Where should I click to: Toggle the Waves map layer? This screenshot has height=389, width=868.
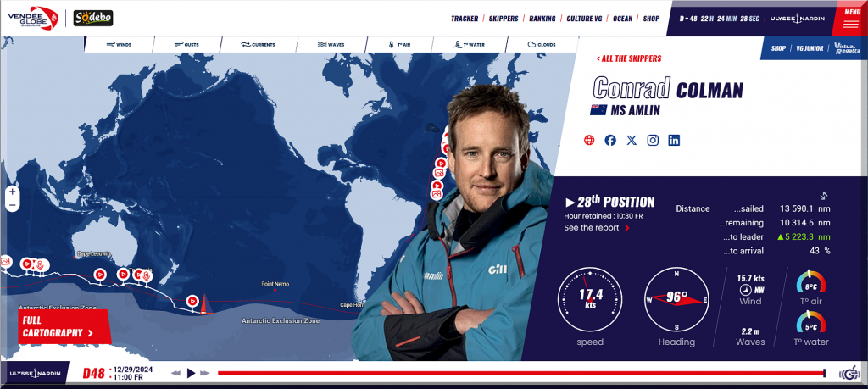click(x=331, y=45)
